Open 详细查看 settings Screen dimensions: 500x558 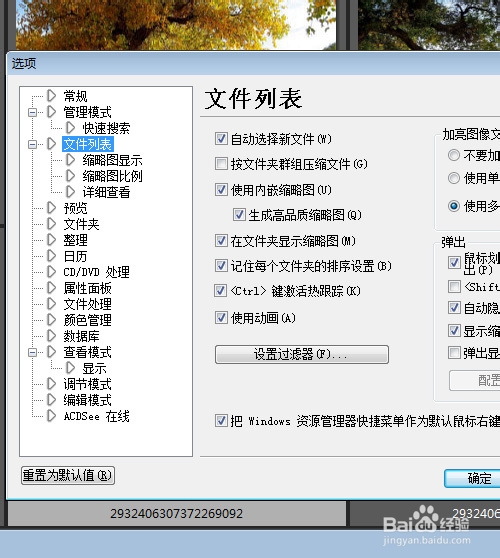pos(106,192)
